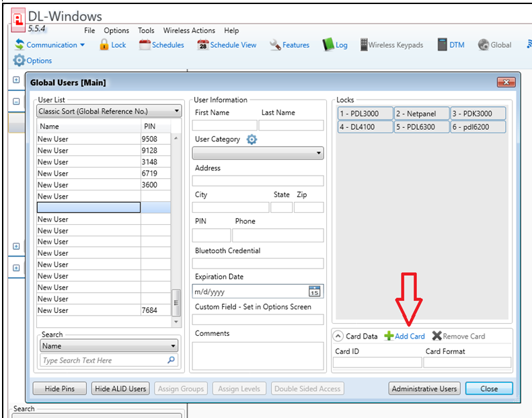This screenshot has height=418, width=532.
Task: Click the Bluetooth Credential field
Action: click(x=258, y=263)
